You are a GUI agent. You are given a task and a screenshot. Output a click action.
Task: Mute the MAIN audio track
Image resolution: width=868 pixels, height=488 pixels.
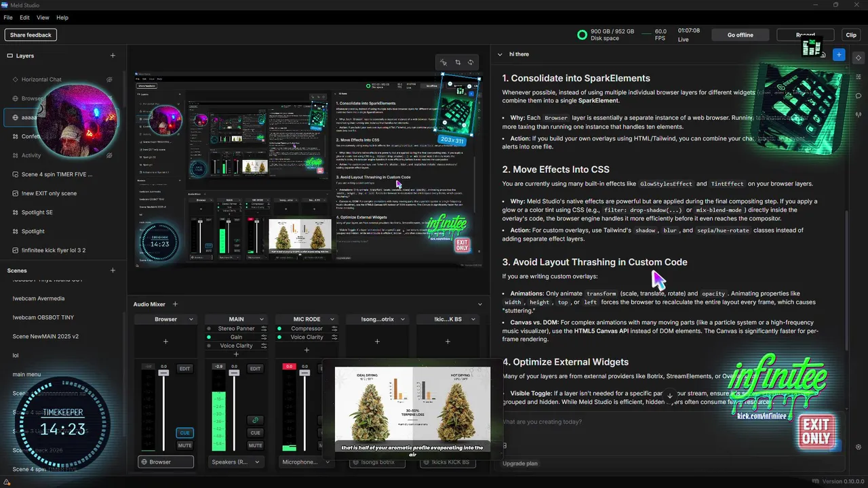click(255, 445)
